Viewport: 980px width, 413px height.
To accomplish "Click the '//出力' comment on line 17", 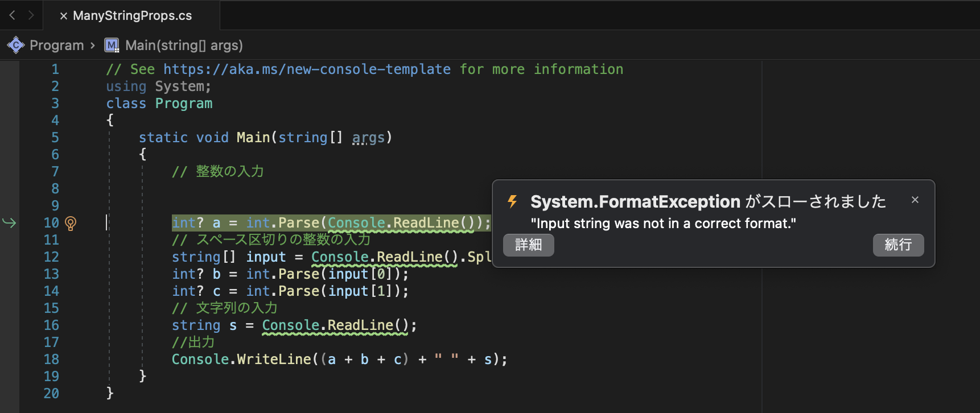I will [193, 342].
